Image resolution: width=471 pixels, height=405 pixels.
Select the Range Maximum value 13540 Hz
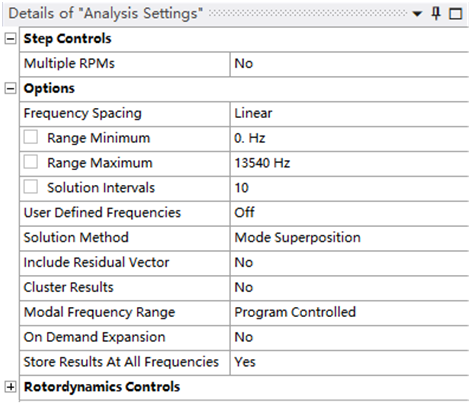[x=349, y=163]
